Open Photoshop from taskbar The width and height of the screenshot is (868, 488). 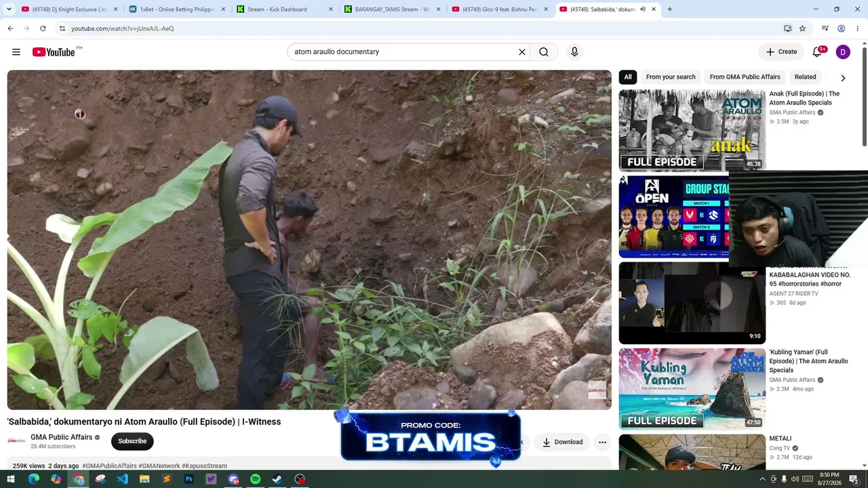(189, 479)
